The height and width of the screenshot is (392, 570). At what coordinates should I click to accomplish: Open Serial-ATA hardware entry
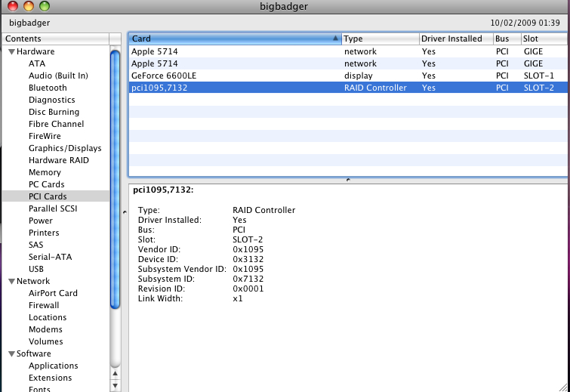[x=50, y=257]
